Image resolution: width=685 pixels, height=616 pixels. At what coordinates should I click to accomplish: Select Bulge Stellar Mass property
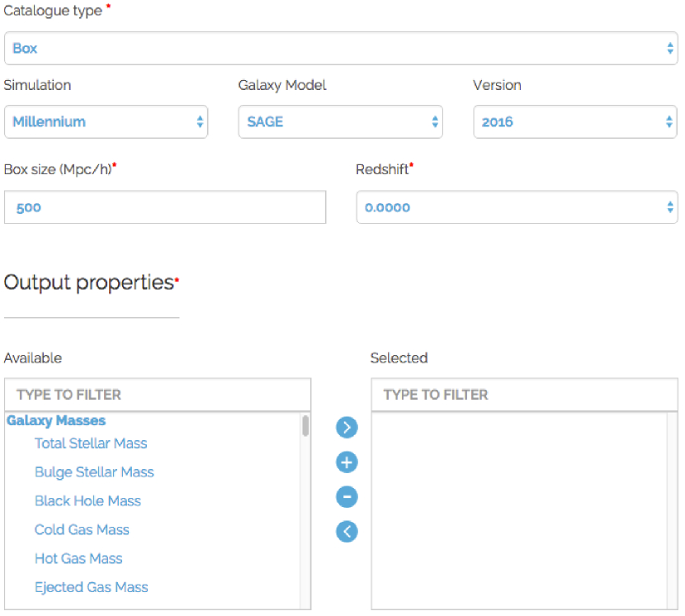94,472
